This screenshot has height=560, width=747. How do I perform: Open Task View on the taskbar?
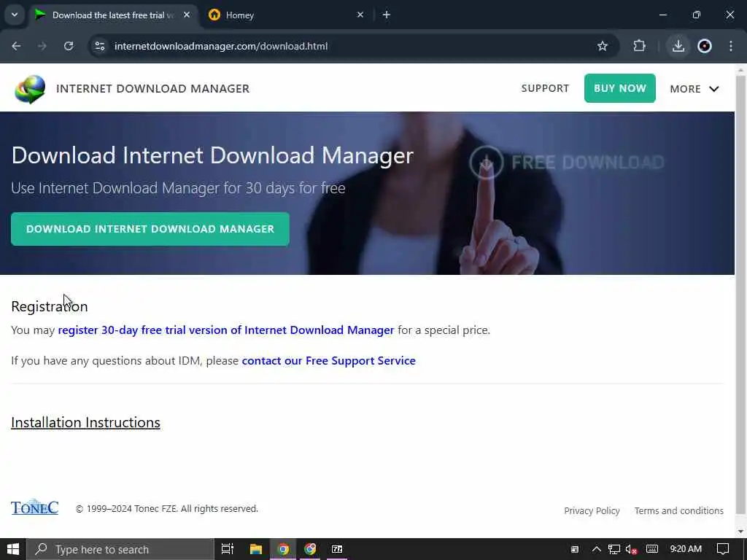pyautogui.click(x=228, y=549)
